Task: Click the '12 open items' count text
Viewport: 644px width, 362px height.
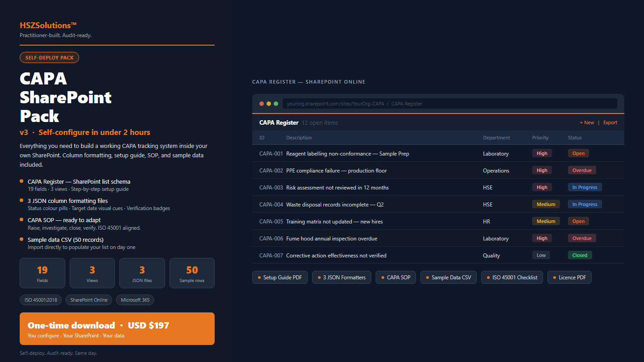Action: (x=320, y=122)
